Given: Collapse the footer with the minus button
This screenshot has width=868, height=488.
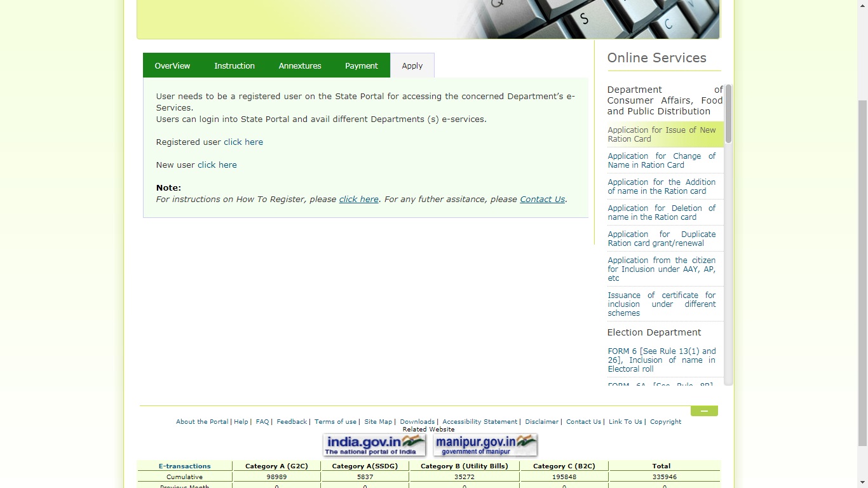Looking at the screenshot, I should pos(703,410).
